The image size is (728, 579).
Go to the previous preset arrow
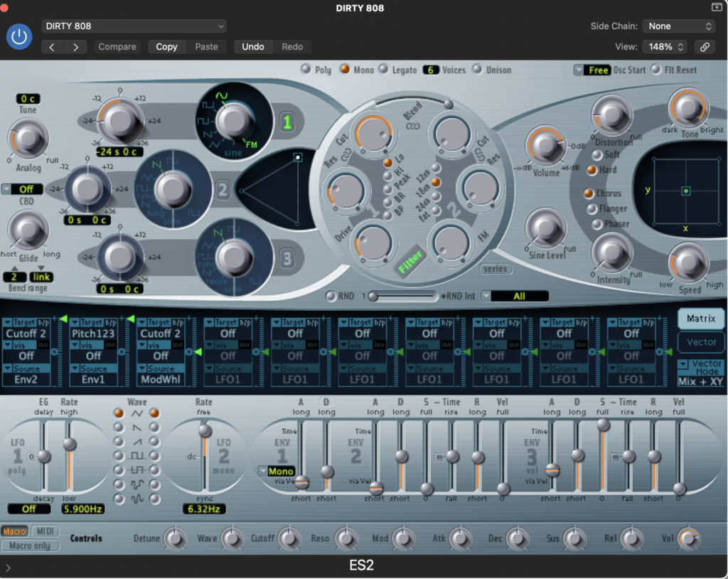pyautogui.click(x=53, y=47)
